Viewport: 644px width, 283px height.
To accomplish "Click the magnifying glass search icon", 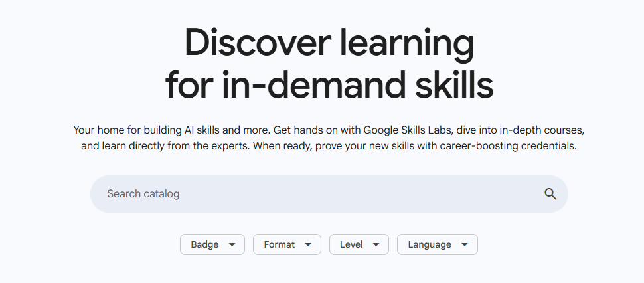I will [x=550, y=194].
